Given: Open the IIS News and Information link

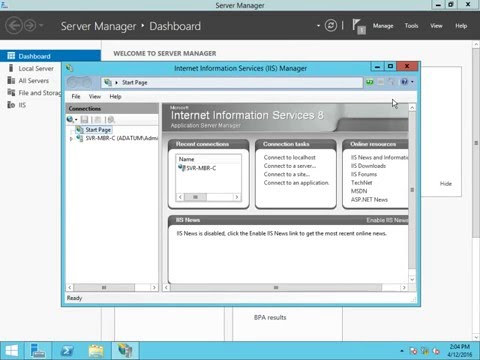Looking at the screenshot, I should (x=379, y=157).
